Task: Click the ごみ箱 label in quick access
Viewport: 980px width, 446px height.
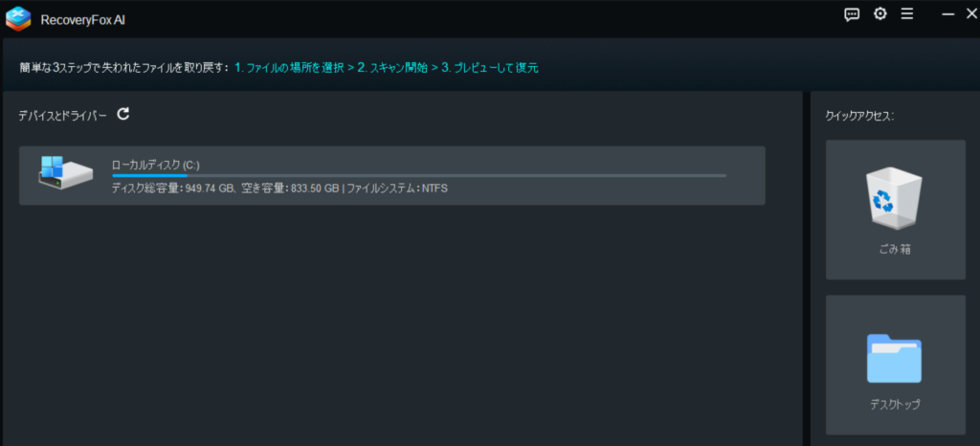Action: click(895, 250)
